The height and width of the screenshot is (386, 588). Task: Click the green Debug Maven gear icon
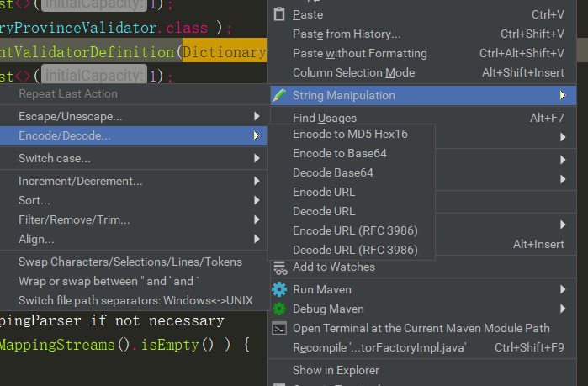(x=279, y=309)
